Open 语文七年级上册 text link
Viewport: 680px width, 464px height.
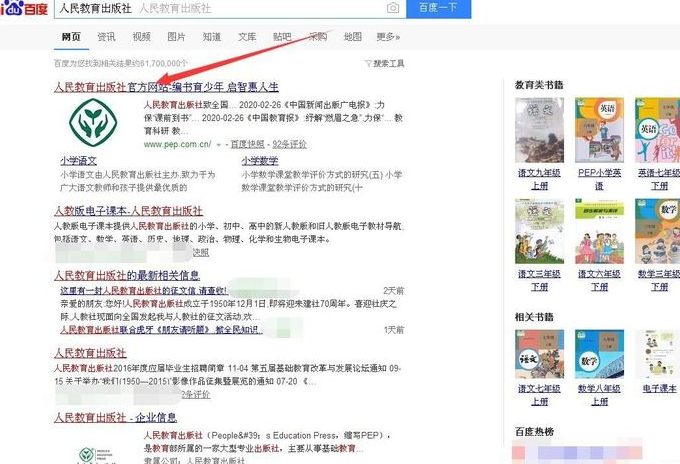point(539,395)
